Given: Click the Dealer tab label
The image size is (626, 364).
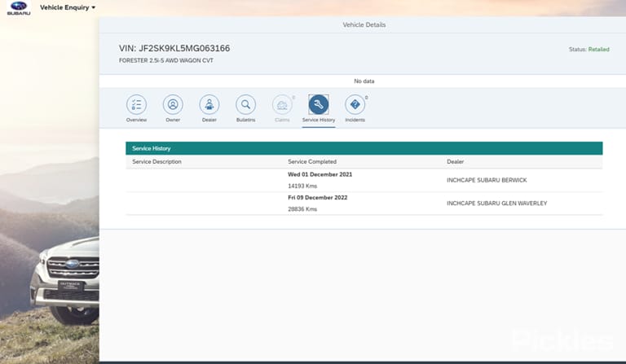Looking at the screenshot, I should [209, 120].
